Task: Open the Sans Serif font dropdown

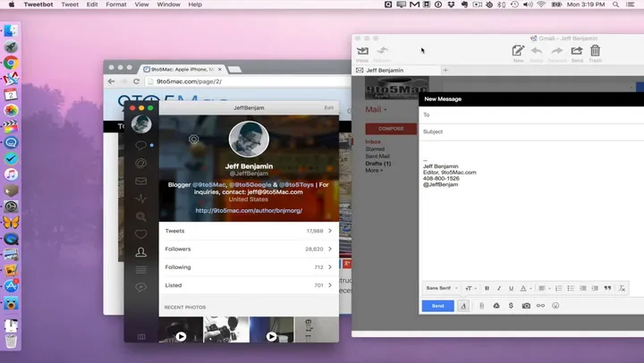Action: tap(442, 288)
